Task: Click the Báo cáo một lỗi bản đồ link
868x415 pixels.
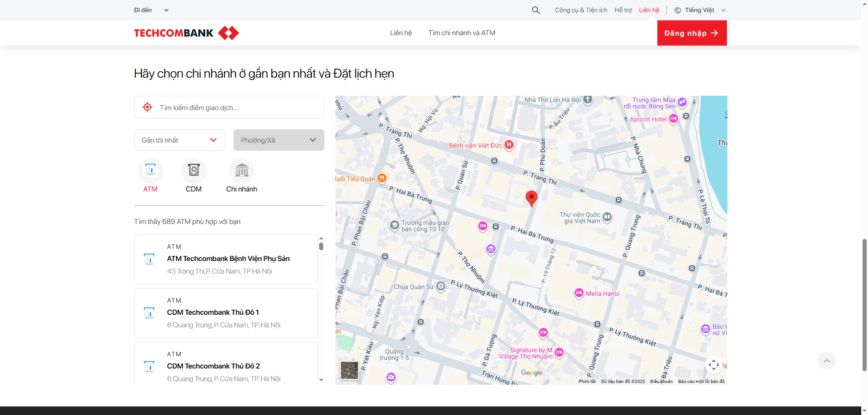Action: 701,381
